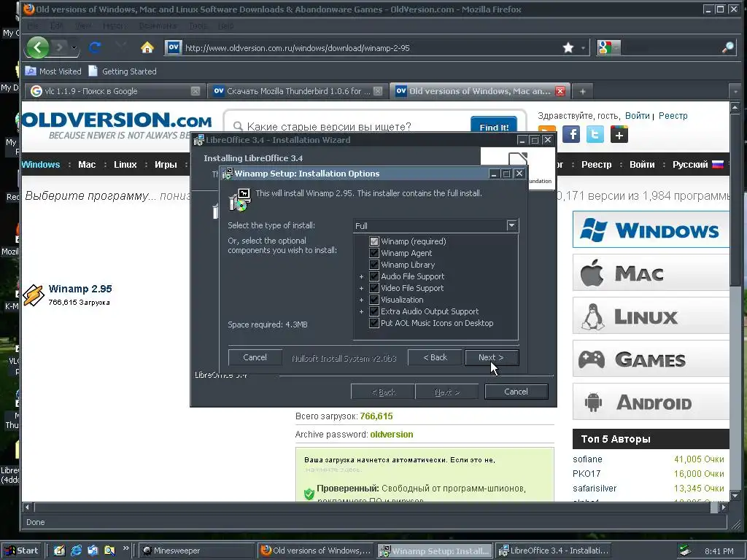The image size is (747, 560).
Task: Open a new Firefox tab
Action: (x=582, y=91)
